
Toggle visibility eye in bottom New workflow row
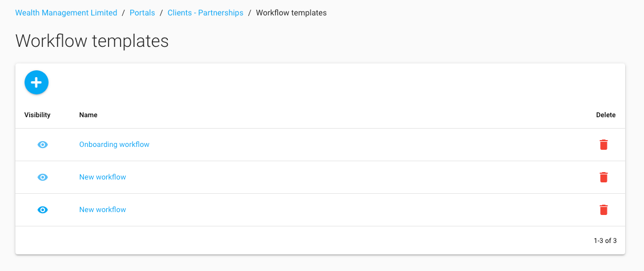43,210
